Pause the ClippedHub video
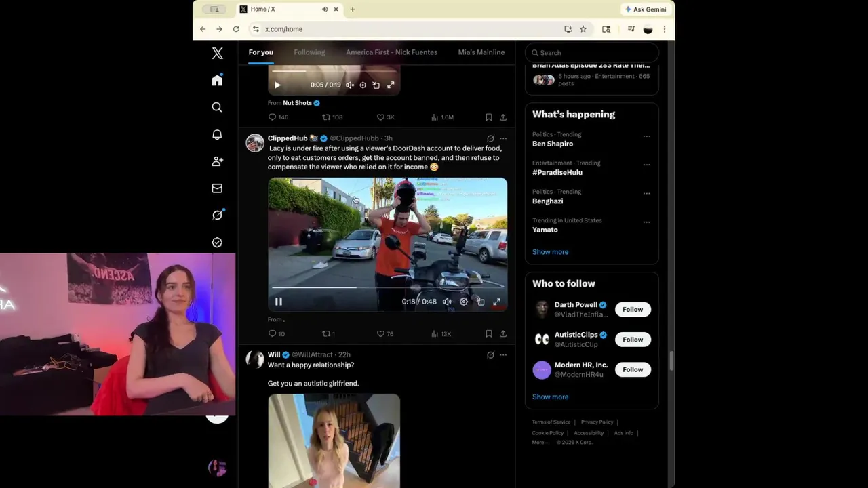 pos(278,302)
